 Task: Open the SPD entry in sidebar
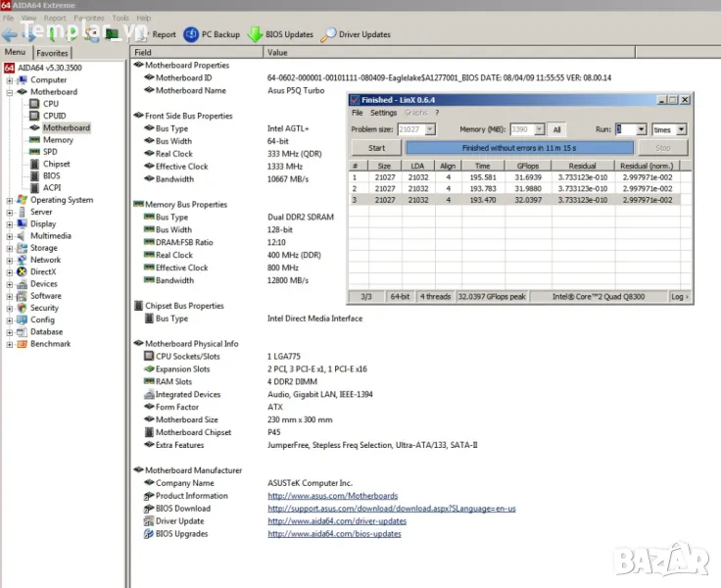point(50,152)
